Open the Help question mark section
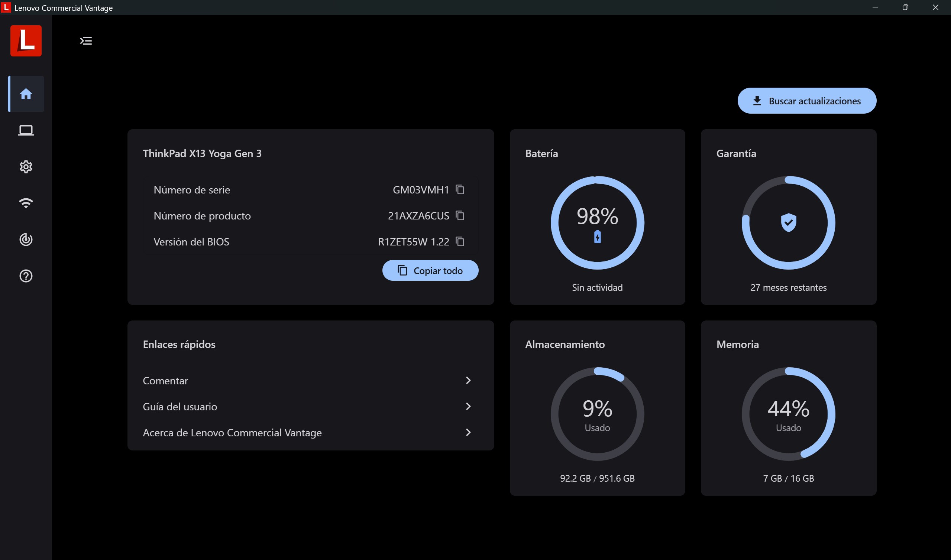Viewport: 951px width, 560px height. [26, 276]
